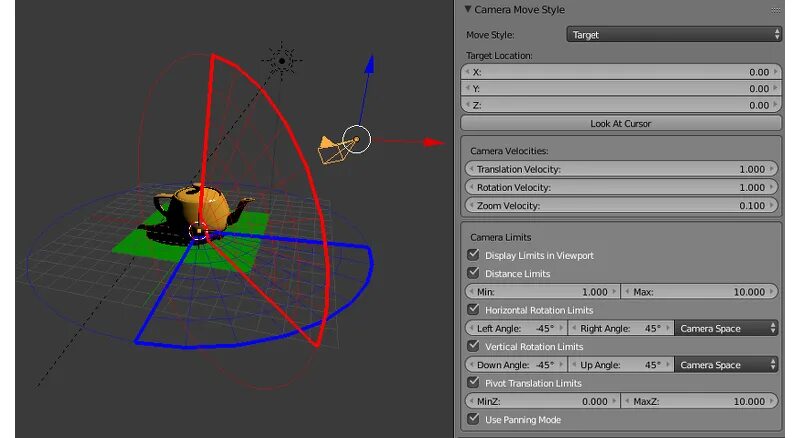This screenshot has height=438, width=800.
Task: Click the white manipulator circle at camera
Action: [356, 139]
